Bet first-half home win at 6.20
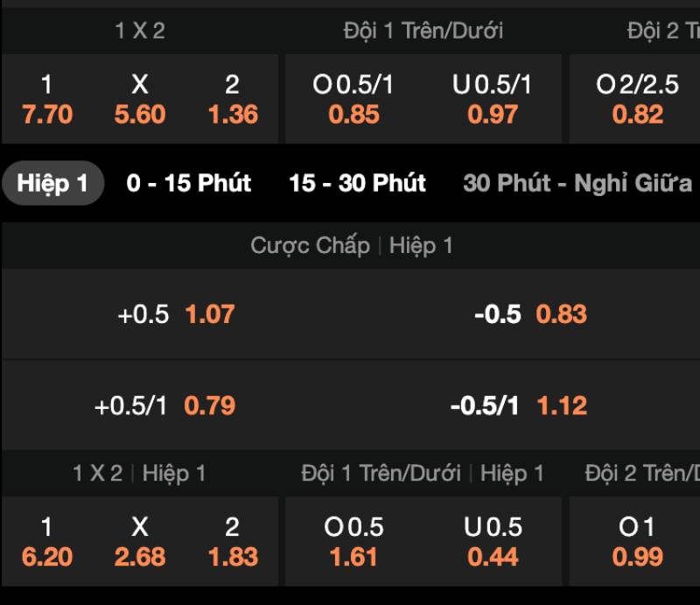This screenshot has height=605, width=700. pyautogui.click(x=47, y=542)
